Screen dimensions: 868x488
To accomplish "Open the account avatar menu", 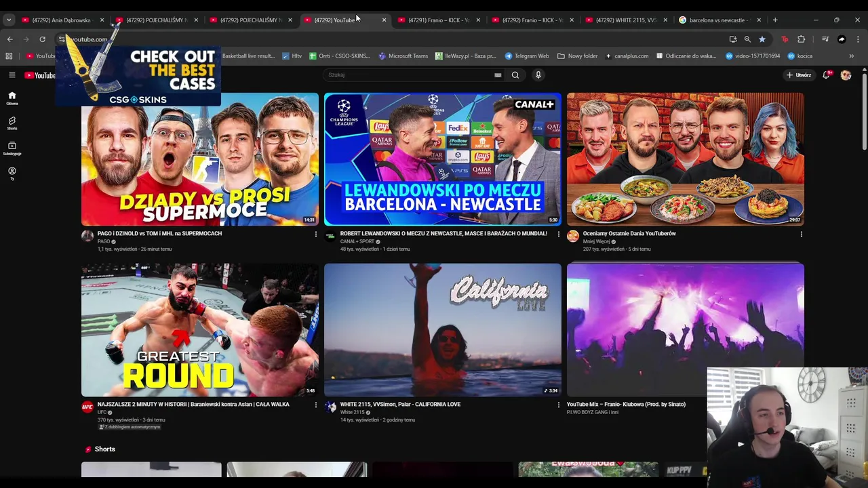I will (846, 75).
